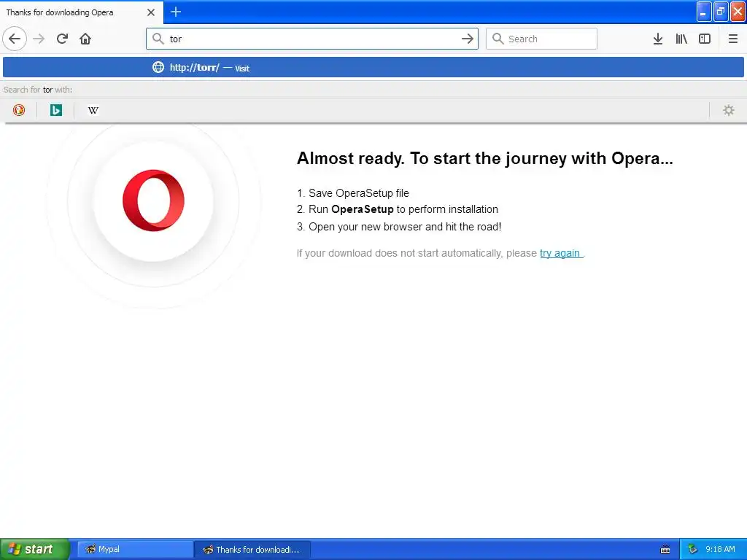
Task: Click the Search for tor with label
Action: (x=38, y=90)
